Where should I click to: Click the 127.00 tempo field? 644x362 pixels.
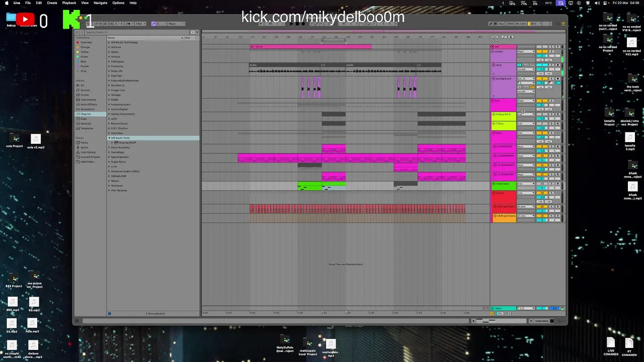pos(98,24)
